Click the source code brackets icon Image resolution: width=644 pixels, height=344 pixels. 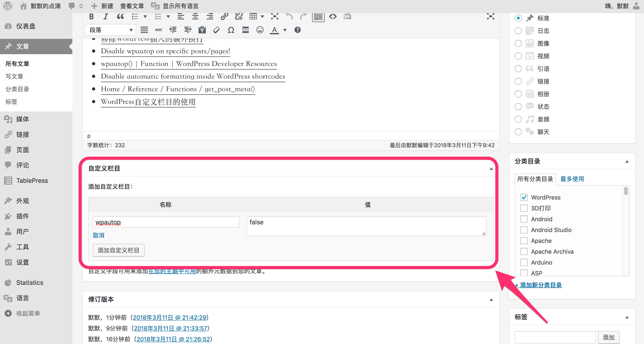pos(333,16)
